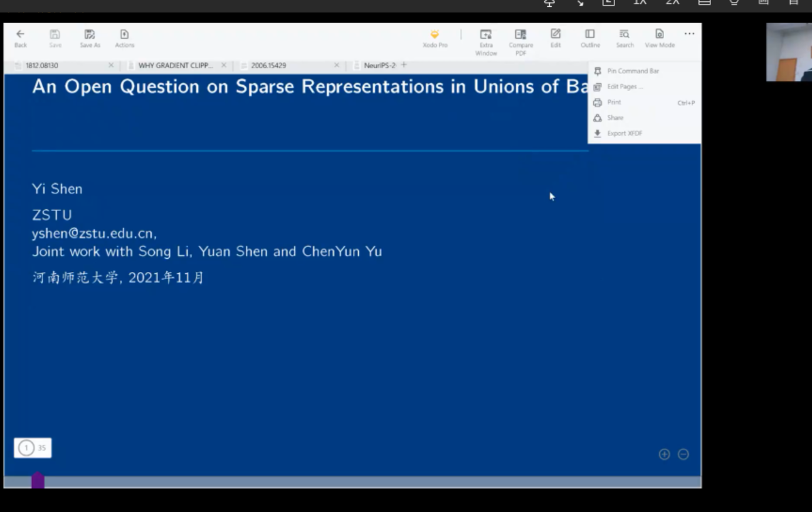
Task: Show the Outline panel
Action: pyautogui.click(x=590, y=34)
